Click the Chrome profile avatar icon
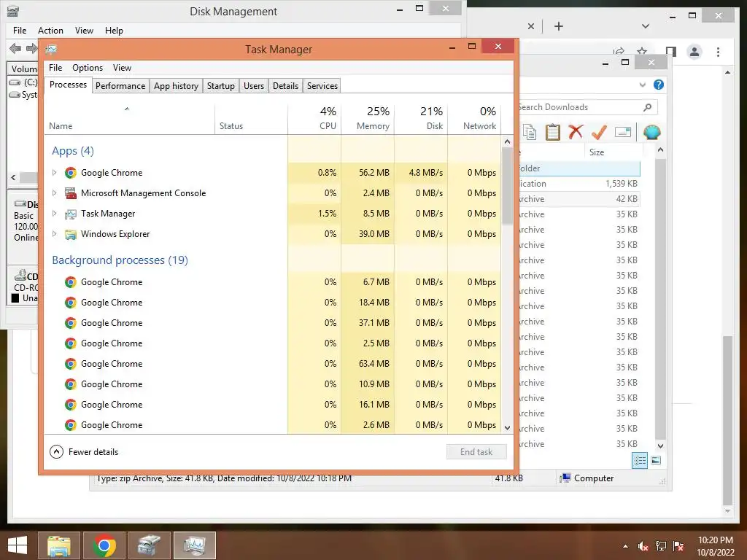This screenshot has width=747, height=560. click(x=694, y=52)
